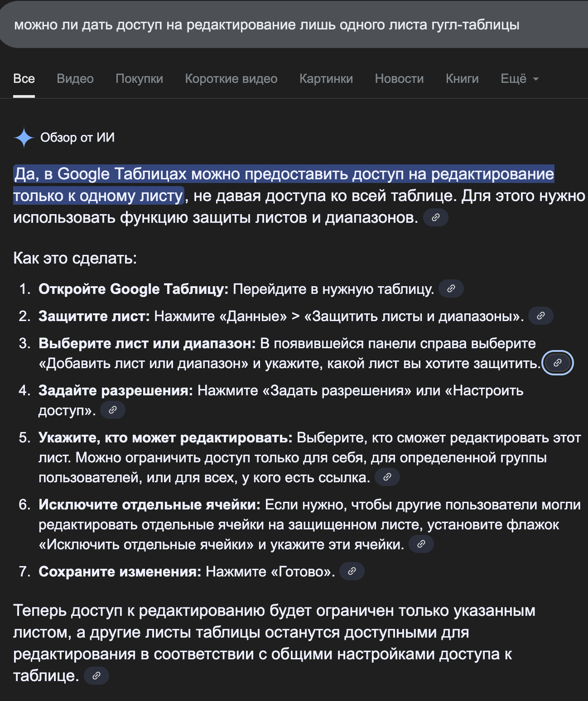Screen dimensions: 588x701
Task: Click the search query input field
Action: click(x=294, y=24)
